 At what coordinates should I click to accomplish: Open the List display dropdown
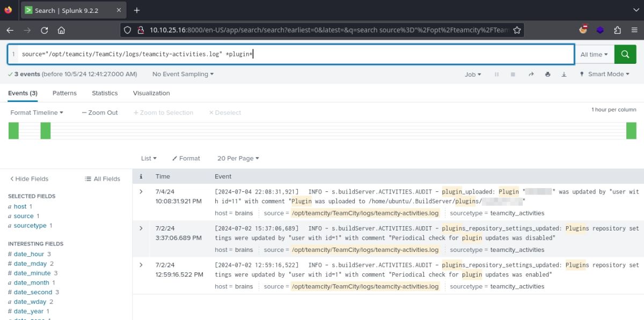tap(149, 159)
